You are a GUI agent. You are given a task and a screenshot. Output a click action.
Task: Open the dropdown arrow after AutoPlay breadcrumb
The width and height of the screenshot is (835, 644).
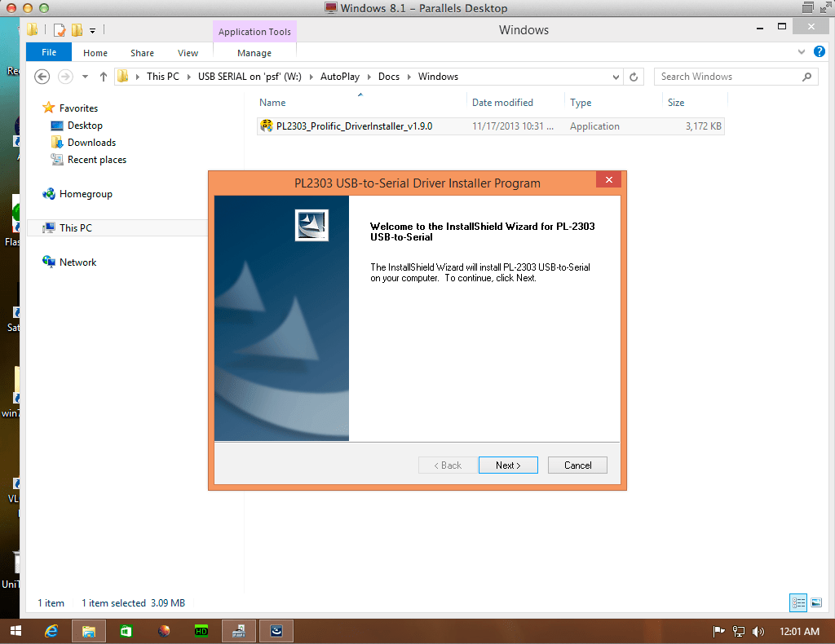point(369,77)
